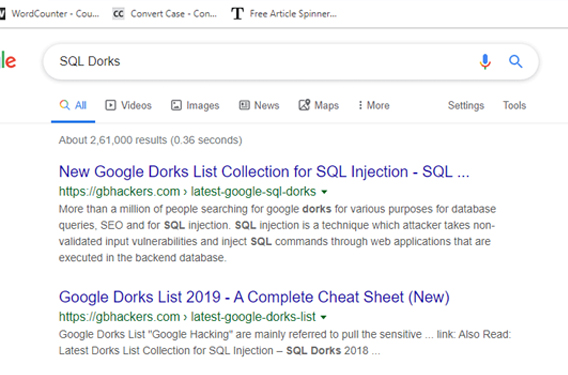Image resolution: width=568 pixels, height=375 pixels.
Task: Open New Google Dorks List Collection result
Action: 264,172
